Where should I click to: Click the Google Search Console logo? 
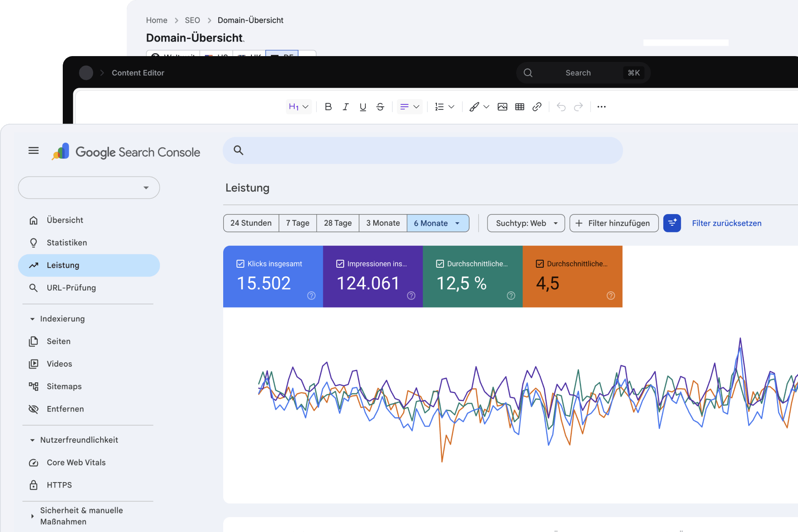click(x=126, y=152)
